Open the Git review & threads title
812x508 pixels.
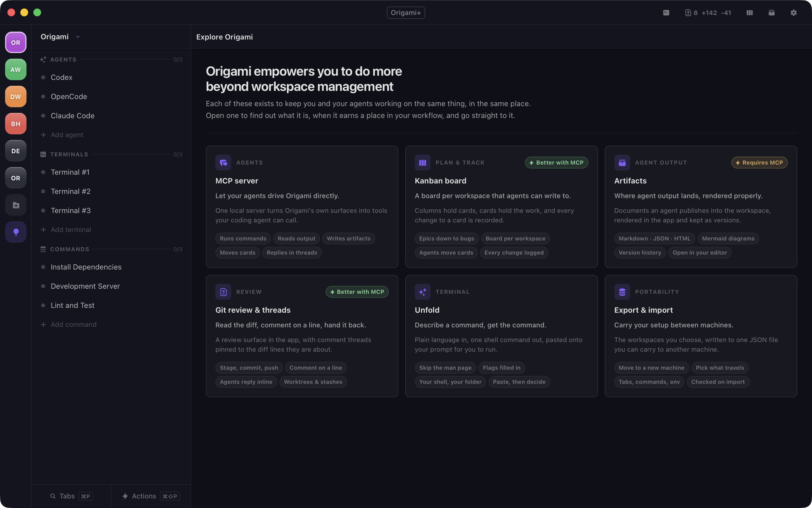[x=253, y=310]
